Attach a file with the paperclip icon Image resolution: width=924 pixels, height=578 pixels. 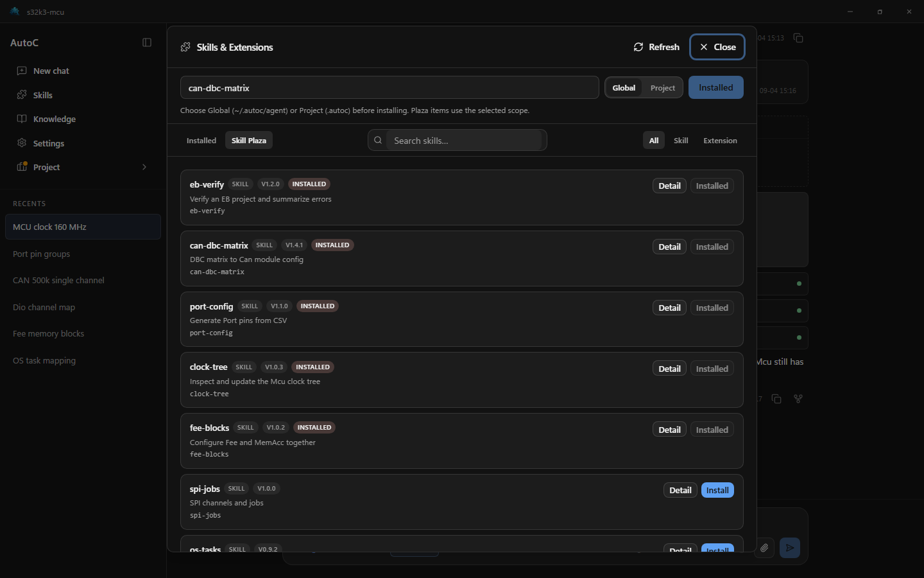(x=764, y=548)
